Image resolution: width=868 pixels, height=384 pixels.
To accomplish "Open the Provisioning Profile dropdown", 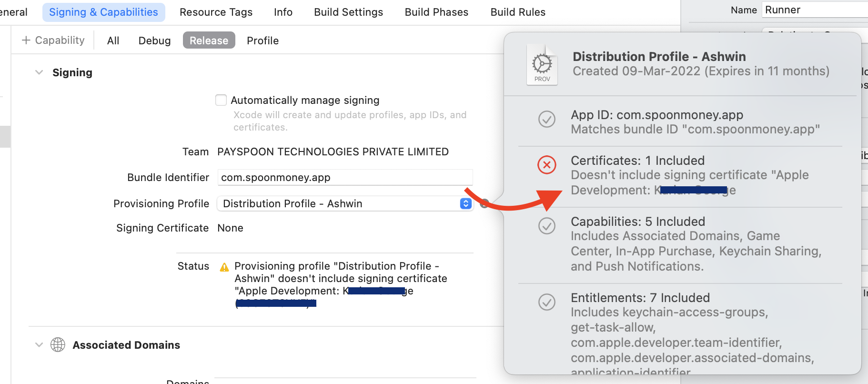I will [345, 203].
